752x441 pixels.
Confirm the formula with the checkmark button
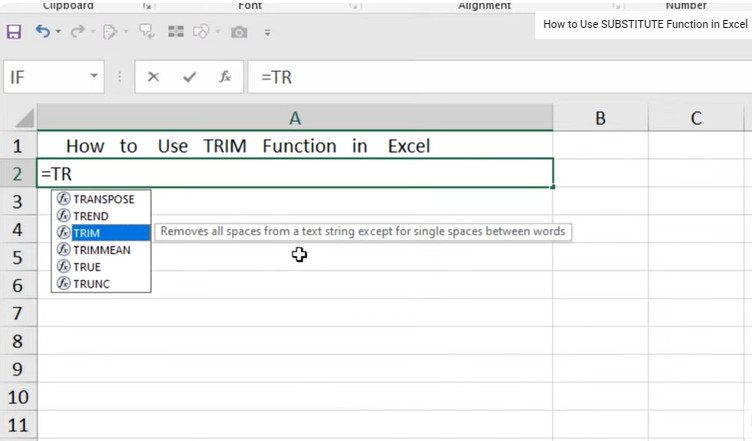click(x=189, y=77)
